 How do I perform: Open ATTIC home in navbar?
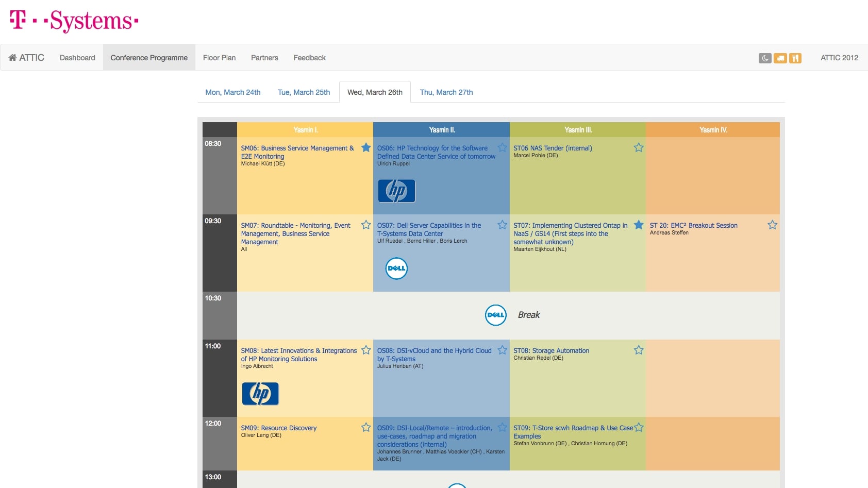[26, 58]
